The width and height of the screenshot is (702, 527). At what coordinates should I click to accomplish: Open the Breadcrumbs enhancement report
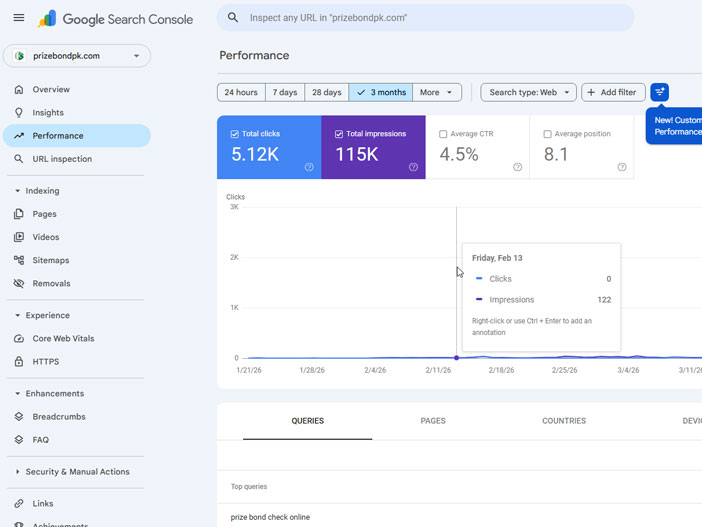coord(77,416)
